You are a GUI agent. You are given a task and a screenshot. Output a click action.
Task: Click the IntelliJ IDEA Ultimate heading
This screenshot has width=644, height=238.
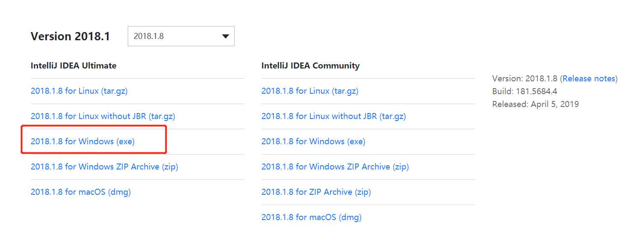pyautogui.click(x=74, y=65)
